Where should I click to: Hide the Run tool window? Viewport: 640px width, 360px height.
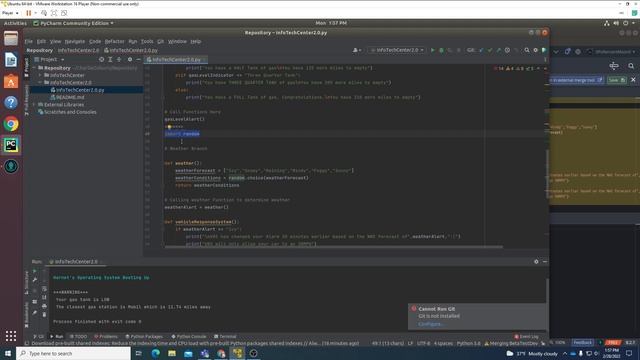click(545, 262)
